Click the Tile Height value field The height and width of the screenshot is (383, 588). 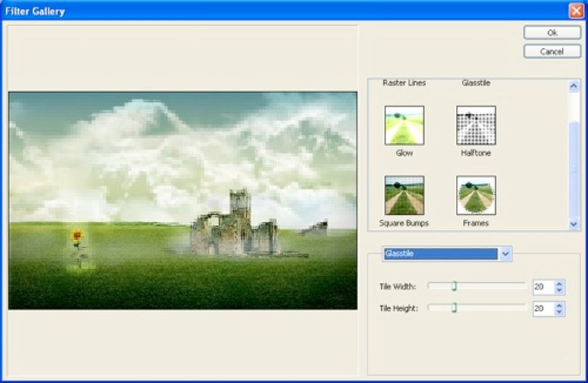[x=544, y=309]
